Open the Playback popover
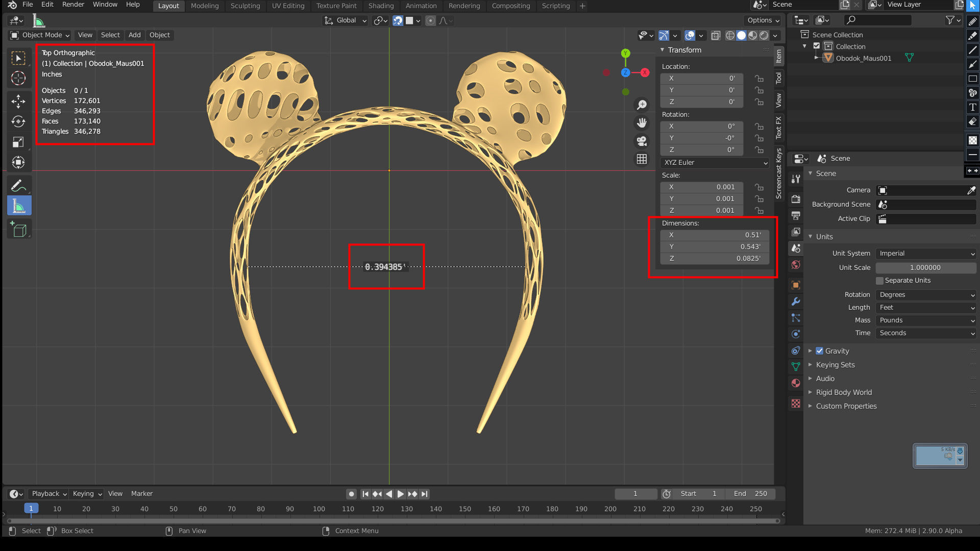980x551 pixels. click(x=48, y=494)
